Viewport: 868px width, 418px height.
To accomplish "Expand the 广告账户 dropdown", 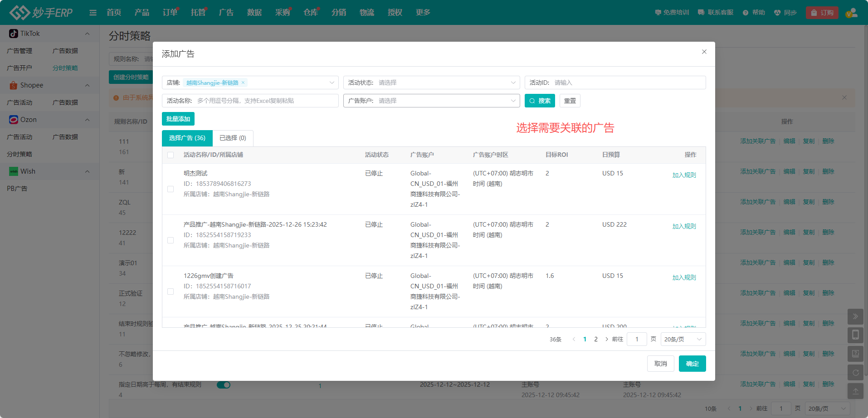I will click(x=431, y=101).
